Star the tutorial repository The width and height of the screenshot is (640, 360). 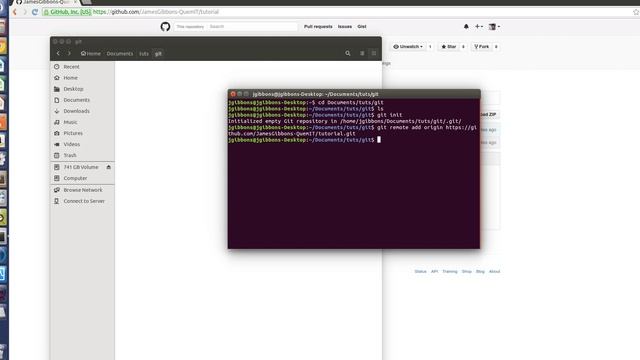tap(449, 47)
